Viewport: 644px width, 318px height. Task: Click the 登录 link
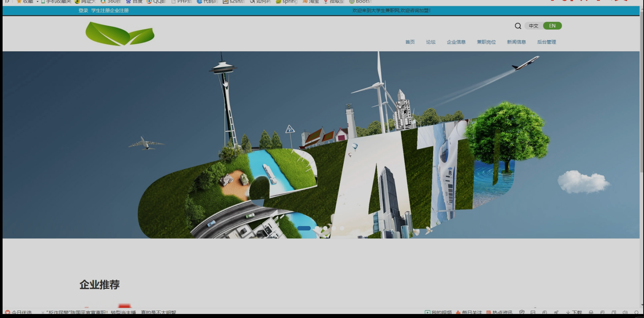tap(83, 10)
